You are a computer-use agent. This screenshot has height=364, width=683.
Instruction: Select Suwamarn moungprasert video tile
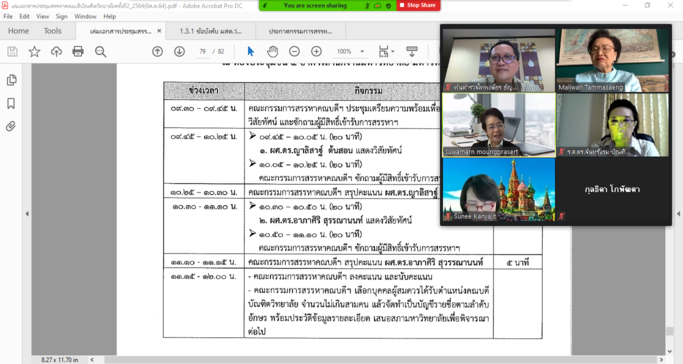tap(499, 125)
